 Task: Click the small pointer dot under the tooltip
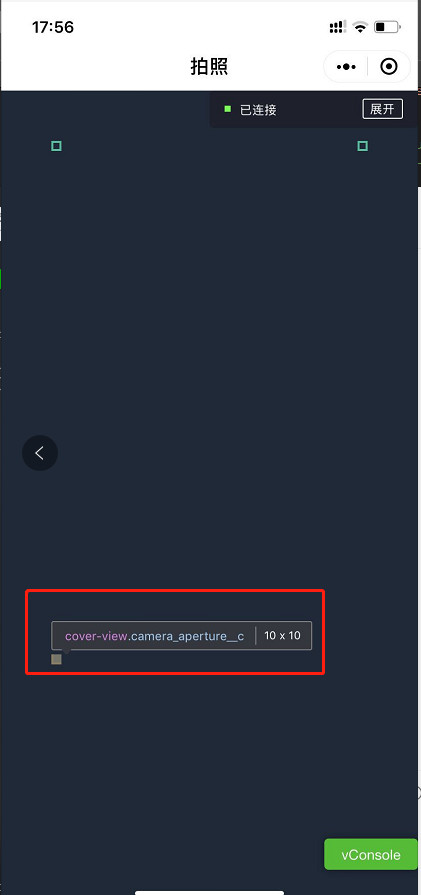(x=67, y=650)
